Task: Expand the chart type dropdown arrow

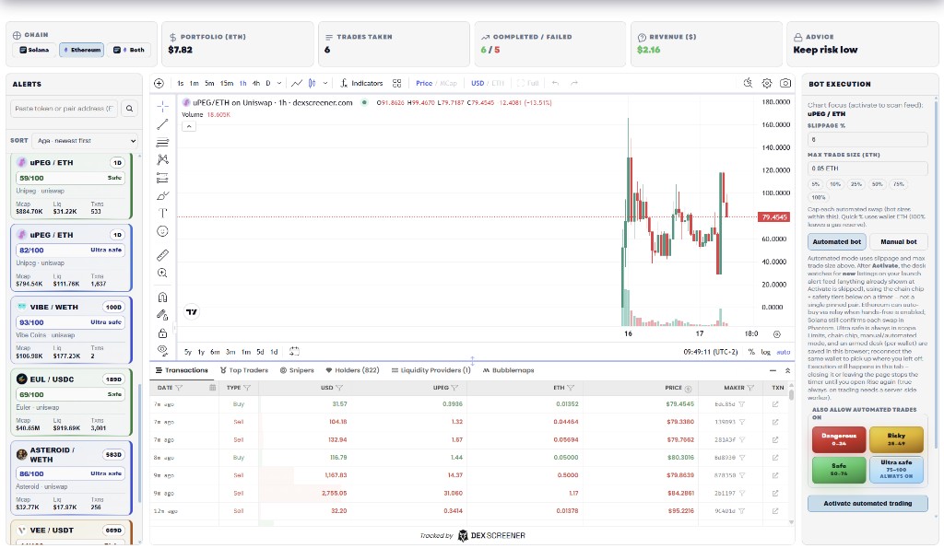Action: [311, 83]
